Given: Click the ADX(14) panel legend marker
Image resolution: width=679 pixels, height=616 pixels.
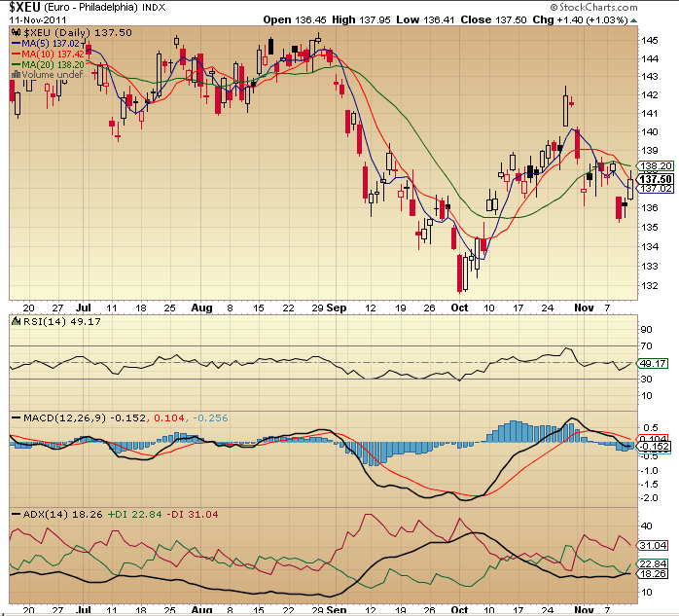Looking at the screenshot, I should pos(15,513).
